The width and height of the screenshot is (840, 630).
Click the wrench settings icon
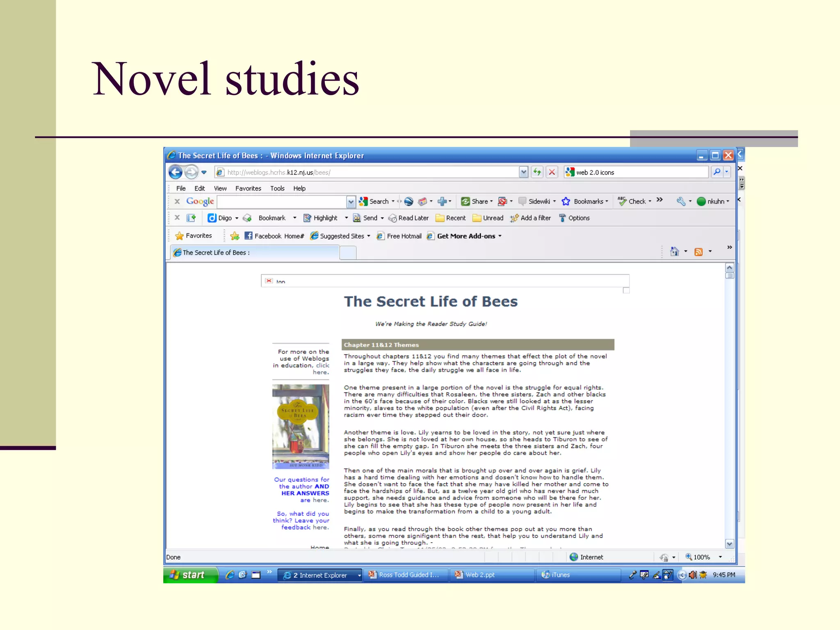point(681,201)
